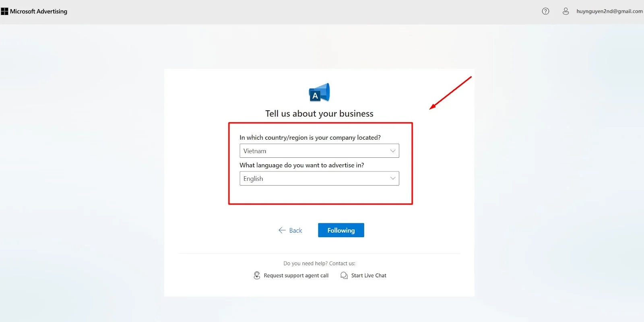Expand the language dropdown chevron arrow

pyautogui.click(x=393, y=178)
